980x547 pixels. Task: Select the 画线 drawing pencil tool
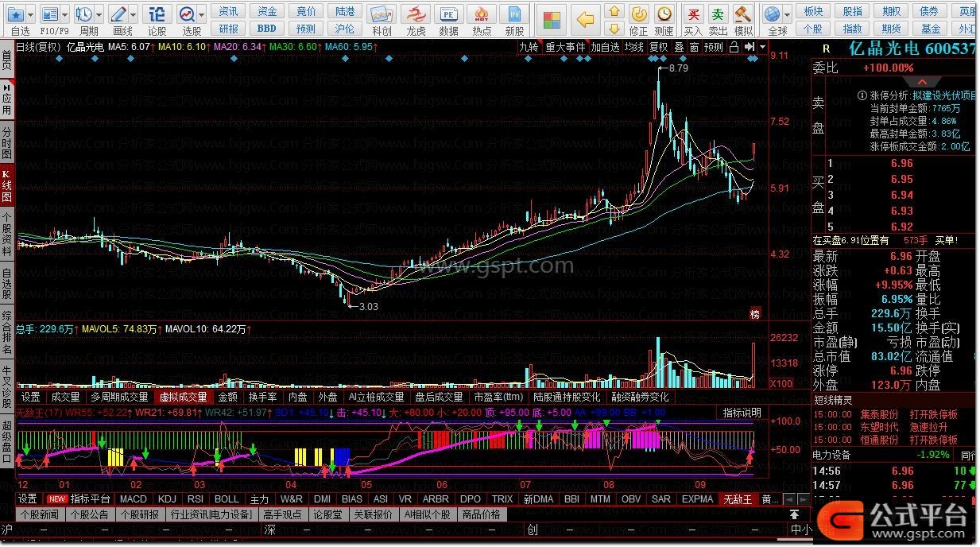pyautogui.click(x=118, y=14)
